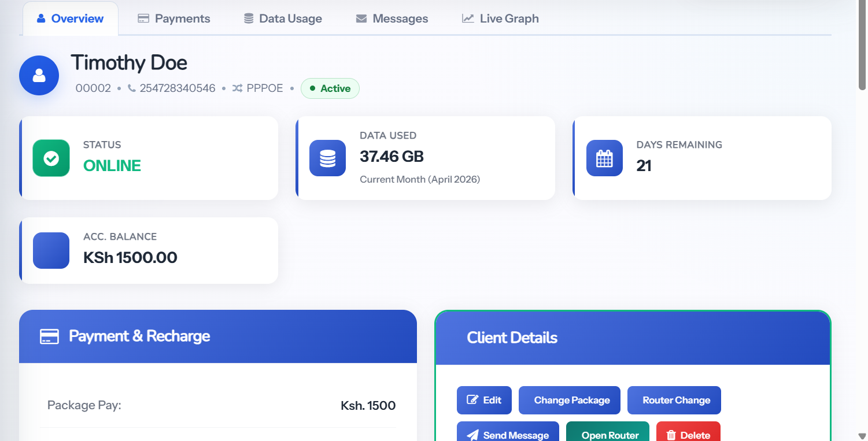Click the Timothy Doe name heading
Screen dimensions: 868x441
[x=129, y=62]
